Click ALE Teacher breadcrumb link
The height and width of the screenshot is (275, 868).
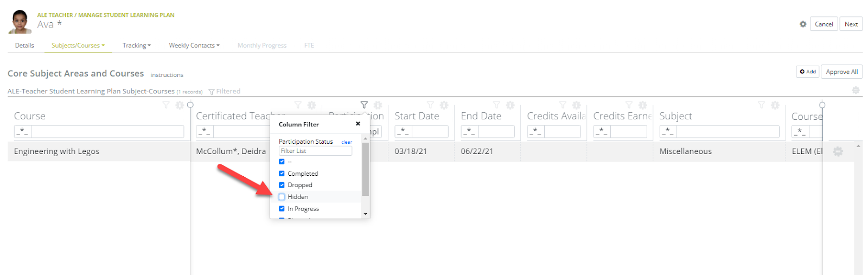click(55, 15)
